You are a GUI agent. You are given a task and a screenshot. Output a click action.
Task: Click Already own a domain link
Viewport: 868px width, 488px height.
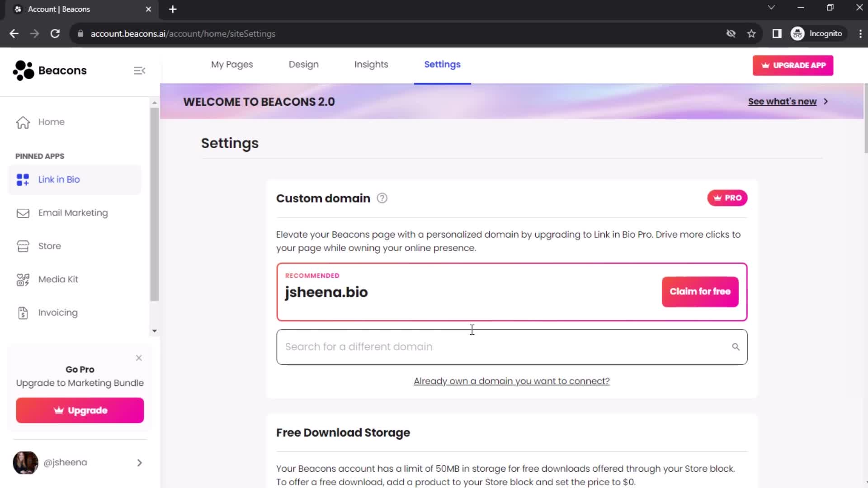[511, 381]
